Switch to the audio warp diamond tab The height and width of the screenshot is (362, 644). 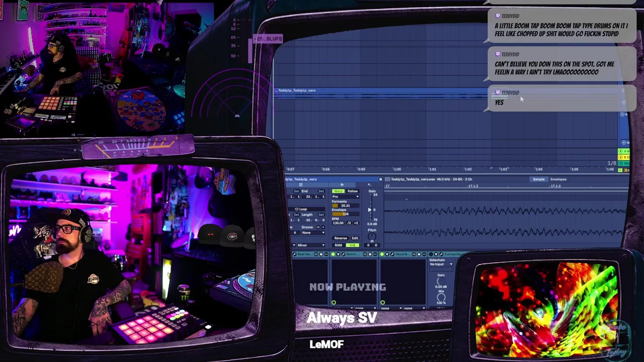[342, 185]
